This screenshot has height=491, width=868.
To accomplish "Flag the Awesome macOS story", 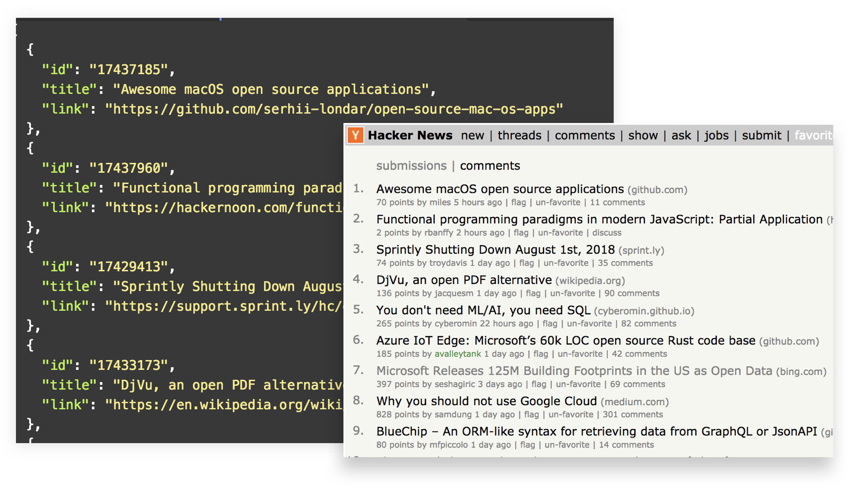I will [x=518, y=202].
